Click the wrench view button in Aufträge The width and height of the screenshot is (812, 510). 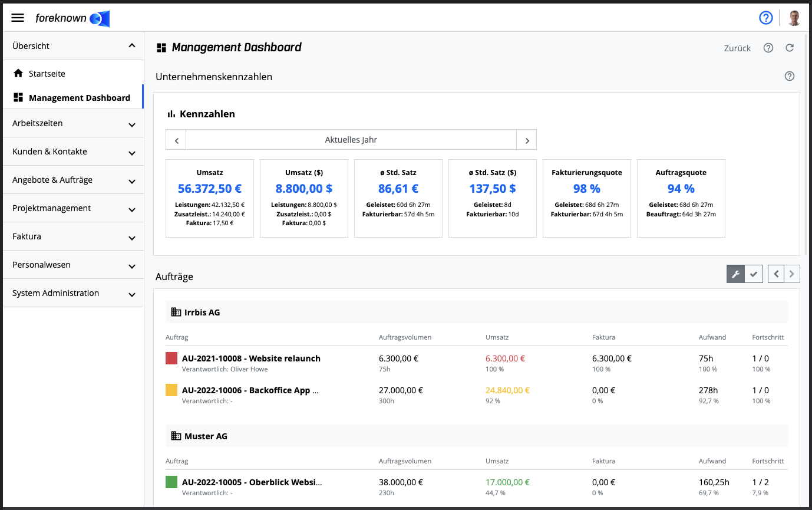[x=735, y=274]
